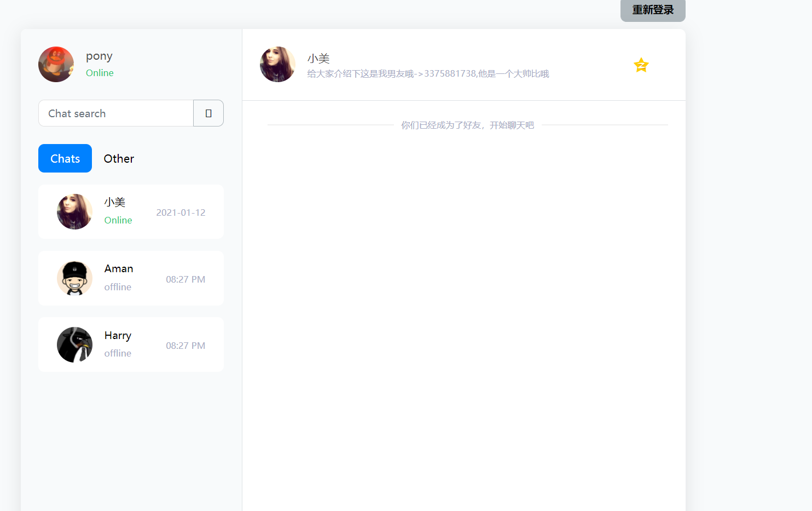Click 小美's avatar in the chat header

coord(277,64)
